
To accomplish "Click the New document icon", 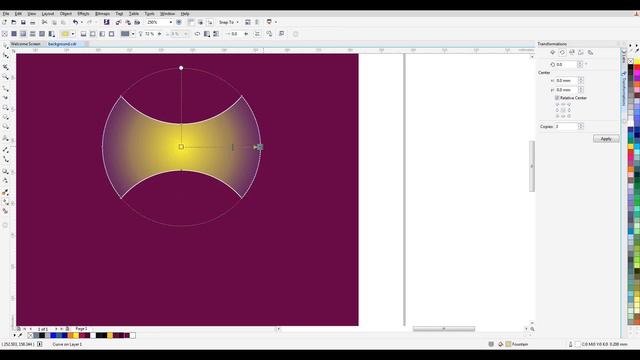I will (x=4, y=22).
